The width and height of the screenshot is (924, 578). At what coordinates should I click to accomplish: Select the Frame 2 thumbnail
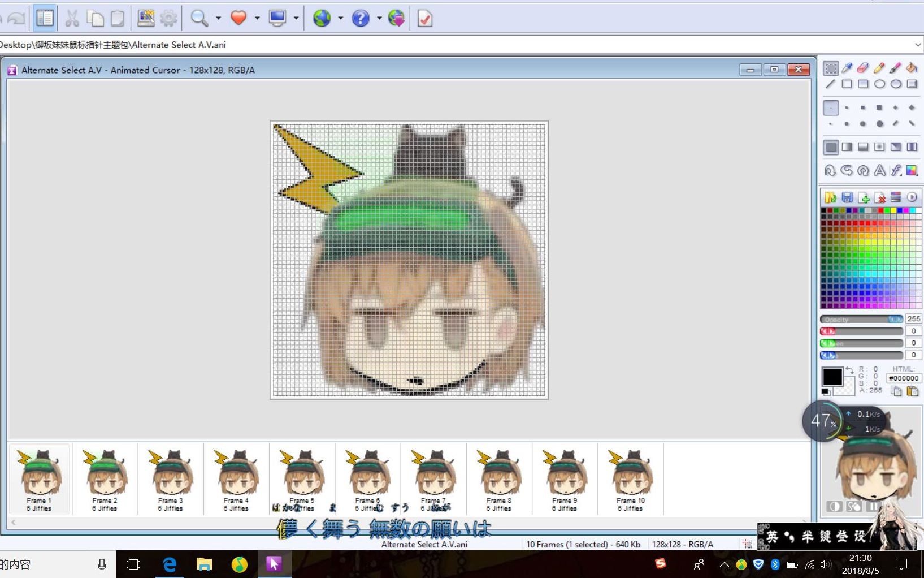[105, 480]
